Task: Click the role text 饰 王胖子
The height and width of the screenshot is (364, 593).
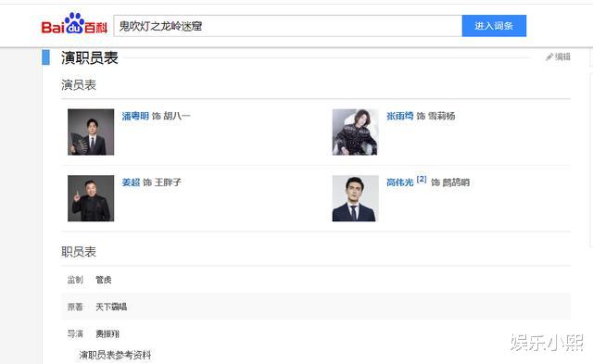Action: (x=162, y=182)
